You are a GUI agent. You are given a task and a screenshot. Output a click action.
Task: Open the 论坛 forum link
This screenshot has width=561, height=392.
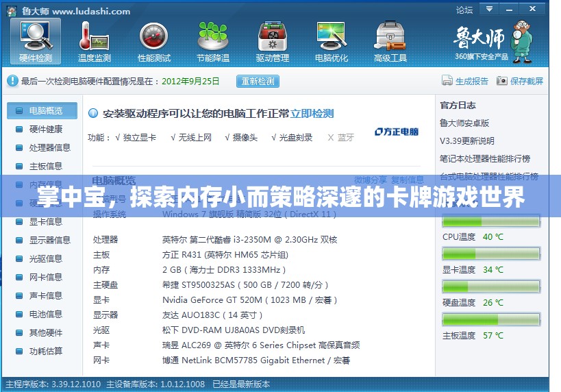point(464,10)
